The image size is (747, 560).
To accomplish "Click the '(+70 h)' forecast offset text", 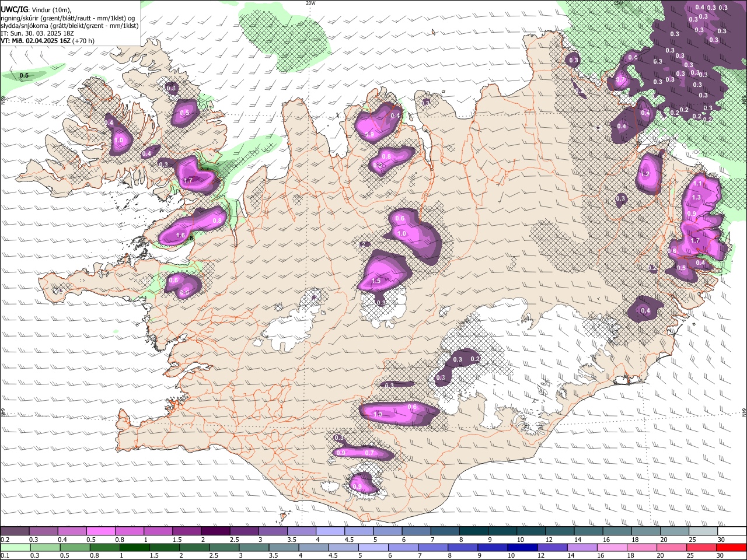I will pyautogui.click(x=83, y=41).
